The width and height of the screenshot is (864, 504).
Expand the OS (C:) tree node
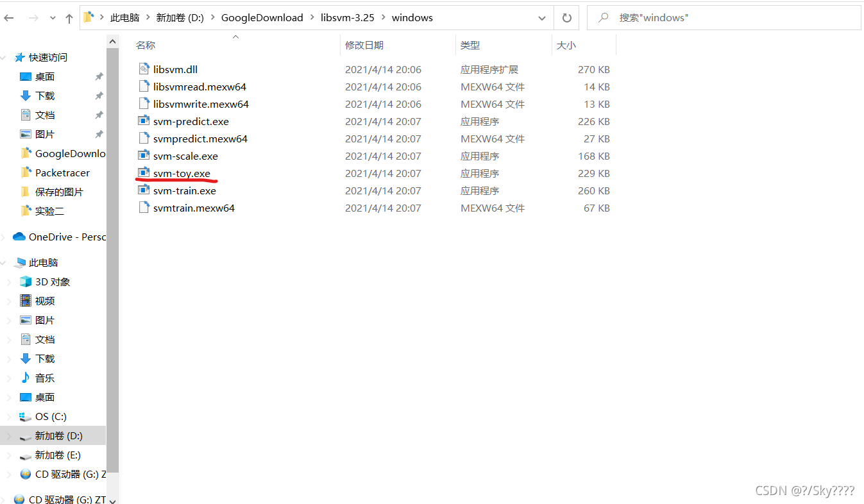(x=9, y=416)
